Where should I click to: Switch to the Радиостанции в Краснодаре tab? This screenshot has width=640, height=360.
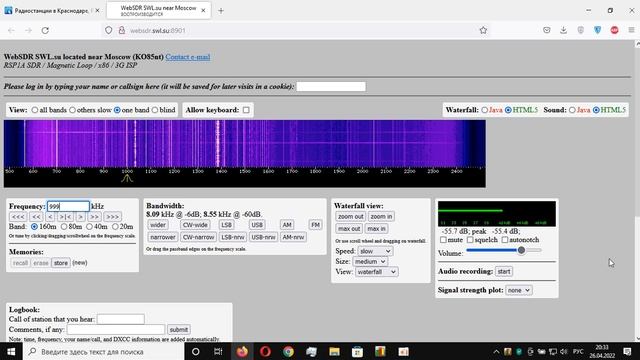[x=51, y=11]
